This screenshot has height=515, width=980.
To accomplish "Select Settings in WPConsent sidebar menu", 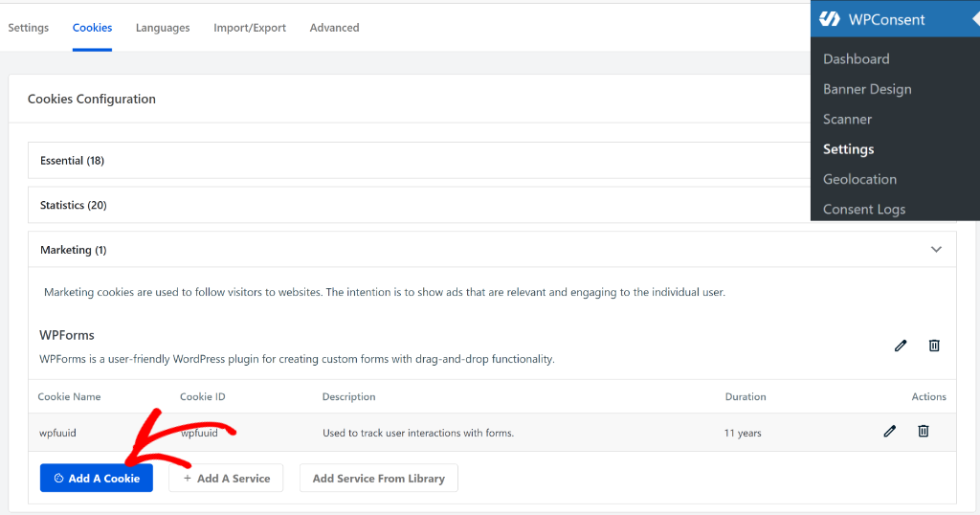I will 848,148.
